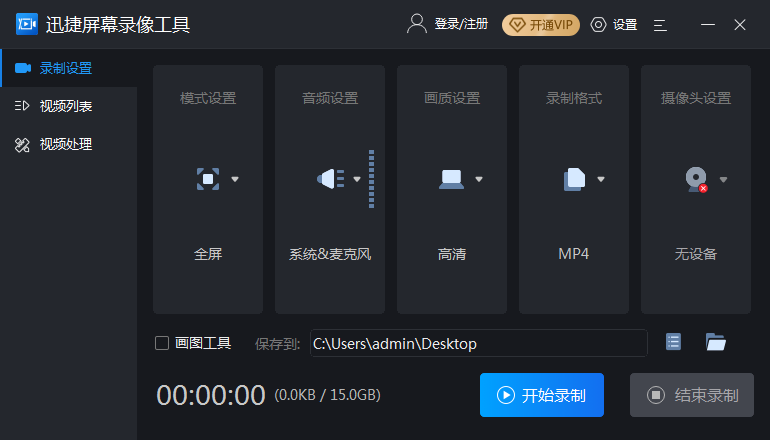Click the file format icon

[x=574, y=179]
